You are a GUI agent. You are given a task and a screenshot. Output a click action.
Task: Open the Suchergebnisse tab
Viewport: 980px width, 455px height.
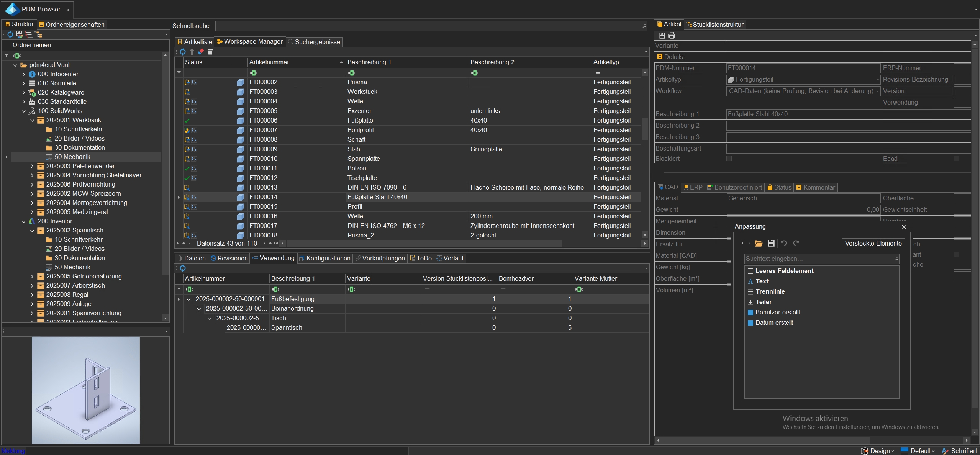click(x=314, y=42)
